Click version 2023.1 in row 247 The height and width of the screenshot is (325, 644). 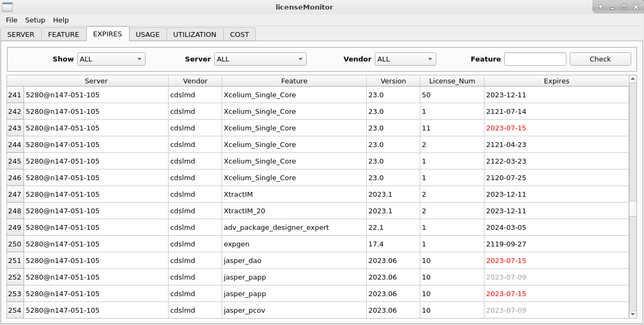tap(393, 194)
